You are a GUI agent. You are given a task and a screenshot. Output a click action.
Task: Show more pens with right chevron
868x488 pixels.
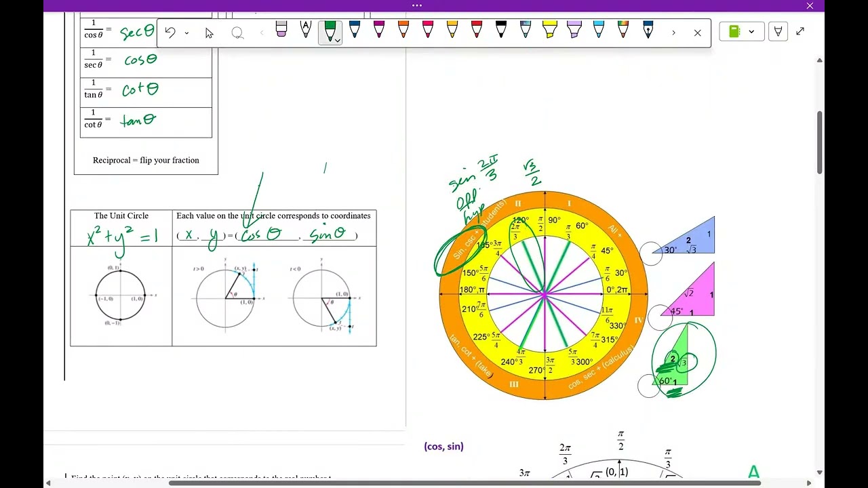click(673, 33)
